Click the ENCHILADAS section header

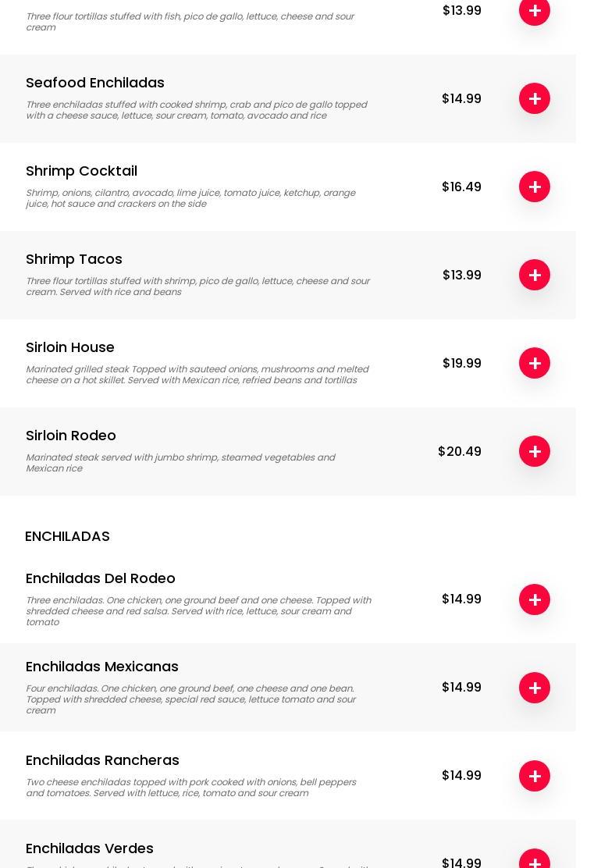[67, 536]
